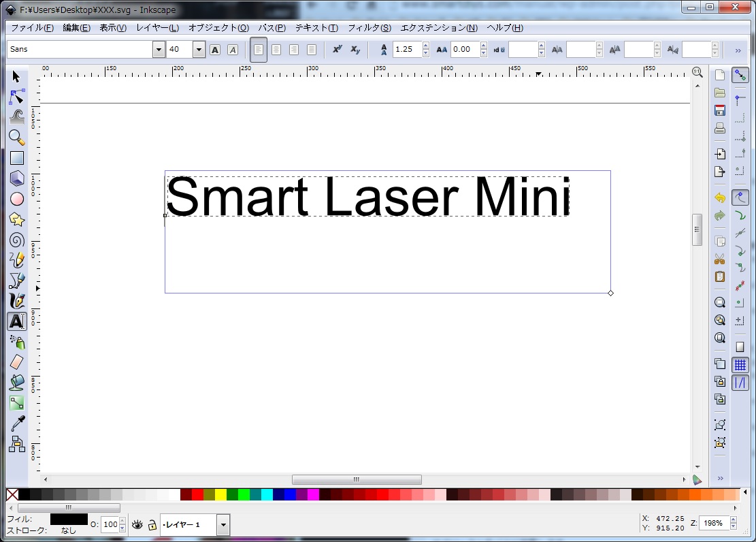Open the ファイル(F) menu
Viewport: 756px width, 542px height.
pos(32,28)
